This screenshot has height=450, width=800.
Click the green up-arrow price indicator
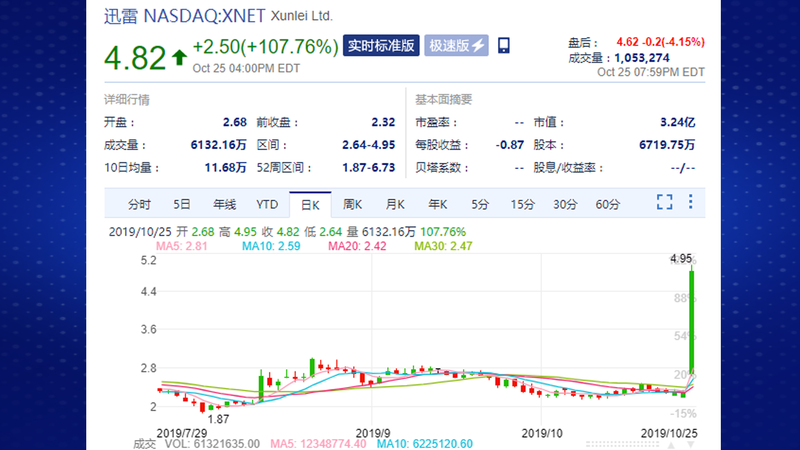[x=179, y=57]
